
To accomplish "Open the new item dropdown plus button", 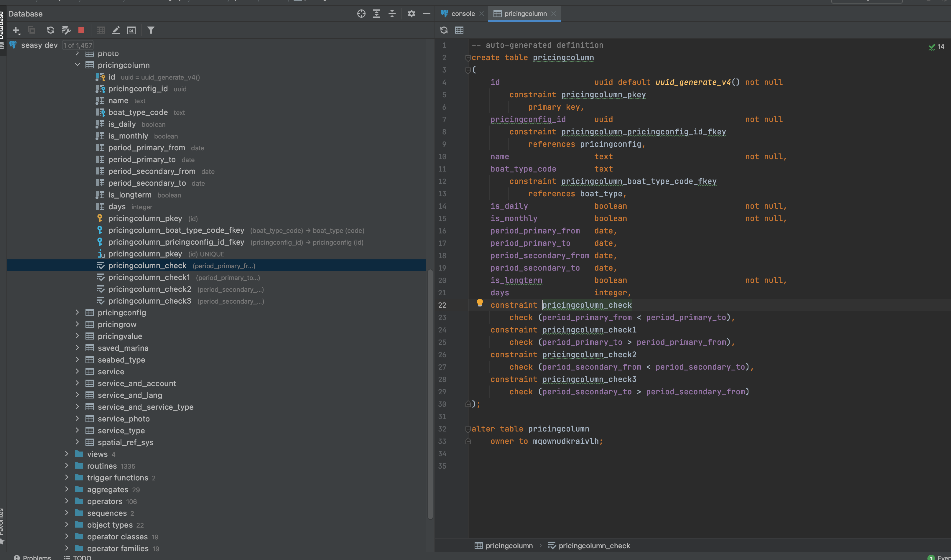I will (x=16, y=30).
